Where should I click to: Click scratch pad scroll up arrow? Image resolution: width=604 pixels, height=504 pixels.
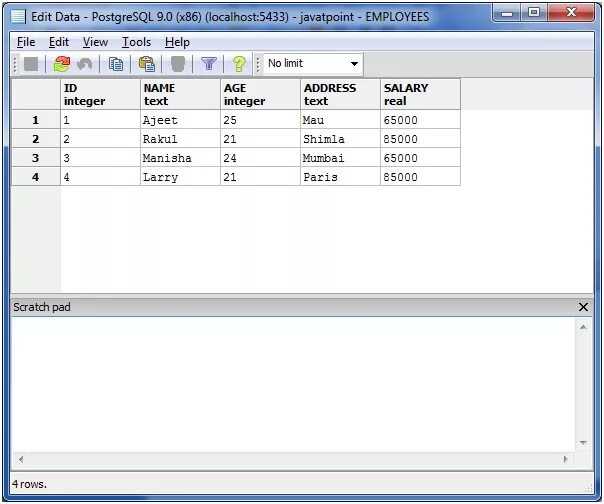click(x=583, y=328)
